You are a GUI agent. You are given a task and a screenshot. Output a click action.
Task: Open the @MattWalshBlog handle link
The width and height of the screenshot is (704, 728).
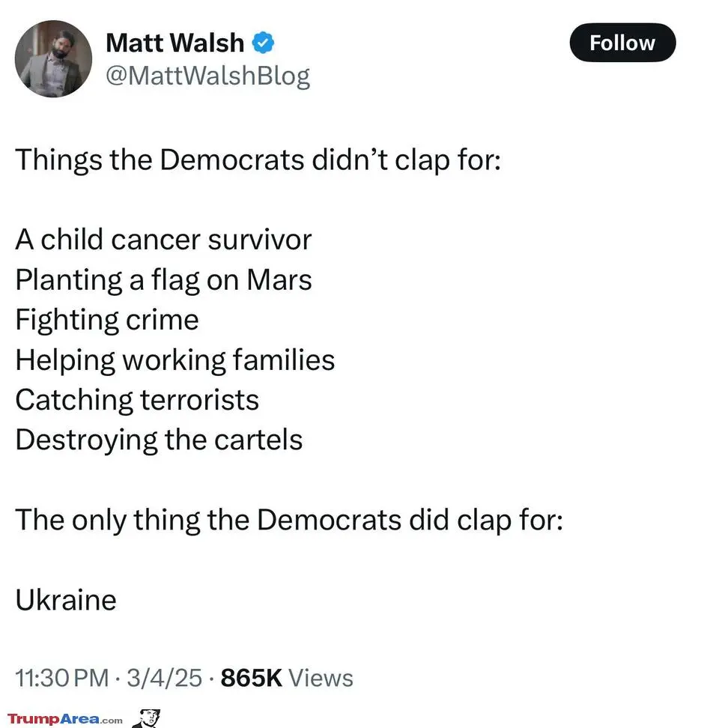point(207,76)
